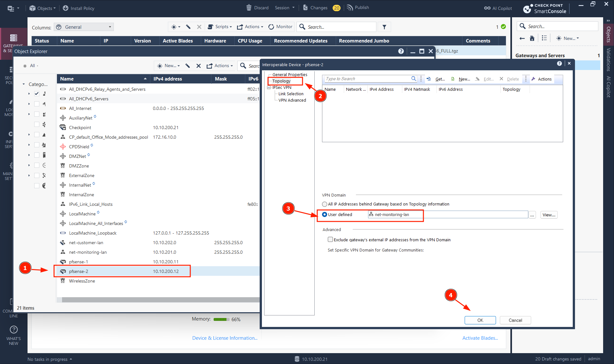Screen dimensions: 614x364
Task: Open the SmartConsole application menu icon
Action: click(x=11, y=8)
